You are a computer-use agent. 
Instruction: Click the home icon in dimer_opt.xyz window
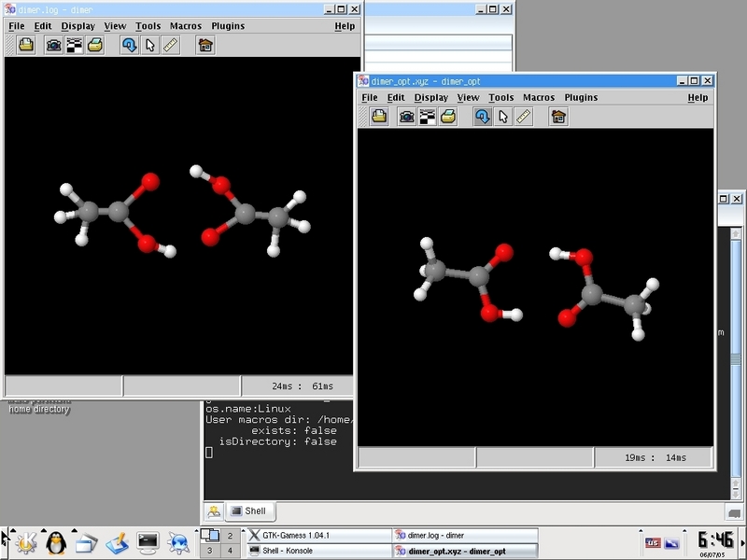coord(558,117)
